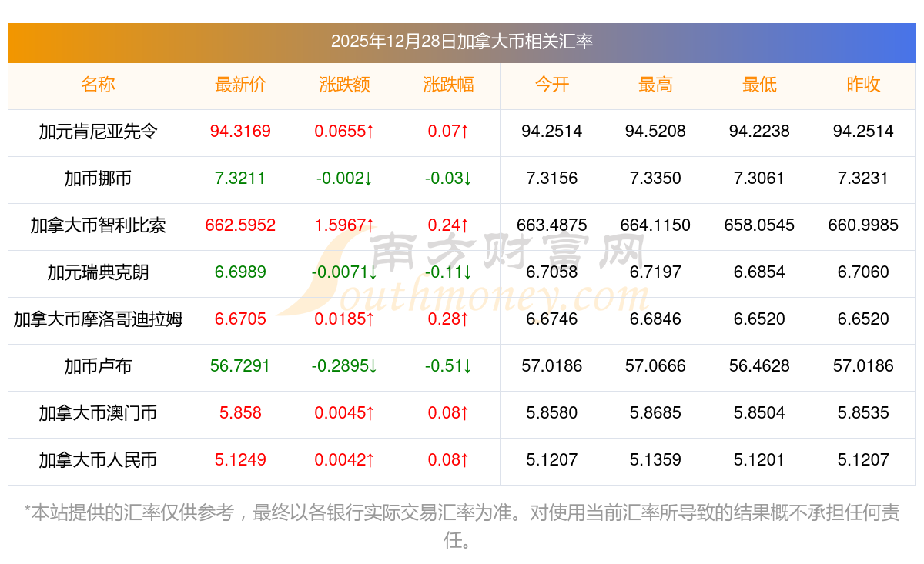Viewport: 924px width, 564px height.
Task: Click latest price 7.3211
Action: click(x=240, y=179)
